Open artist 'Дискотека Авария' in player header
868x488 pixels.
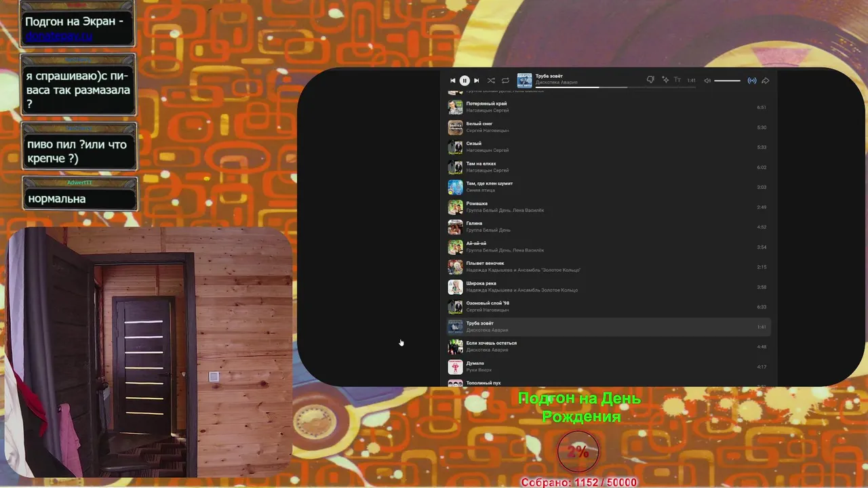pyautogui.click(x=557, y=83)
